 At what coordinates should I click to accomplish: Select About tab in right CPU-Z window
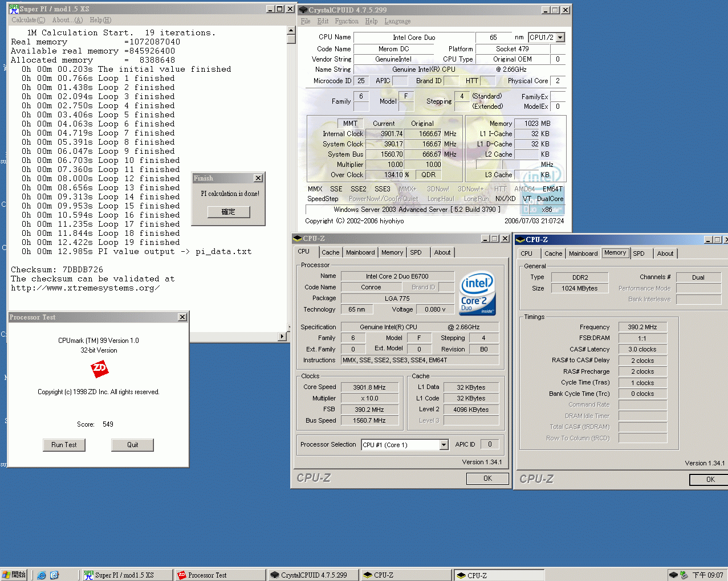665,253
